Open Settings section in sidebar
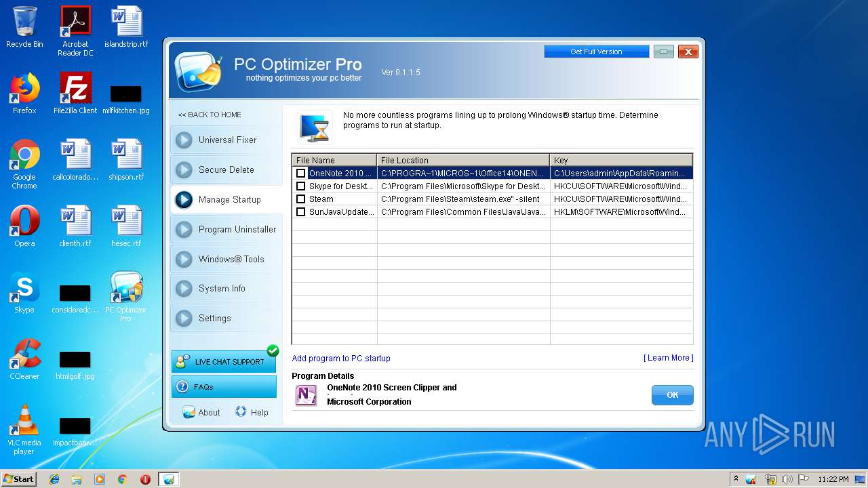The height and width of the screenshot is (488, 868). point(226,318)
